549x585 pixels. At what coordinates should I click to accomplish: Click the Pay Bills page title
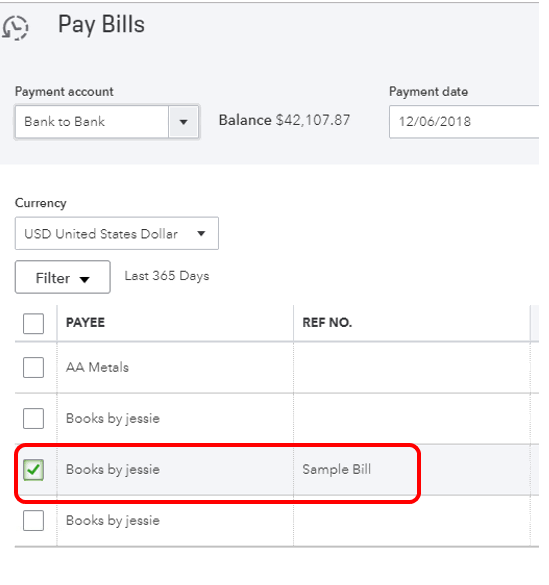[101, 25]
